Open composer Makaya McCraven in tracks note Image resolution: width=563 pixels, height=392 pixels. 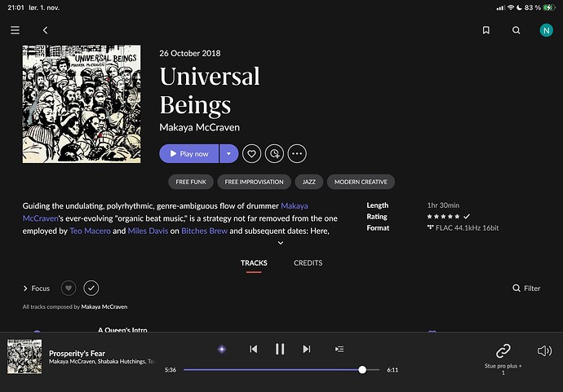tap(104, 306)
